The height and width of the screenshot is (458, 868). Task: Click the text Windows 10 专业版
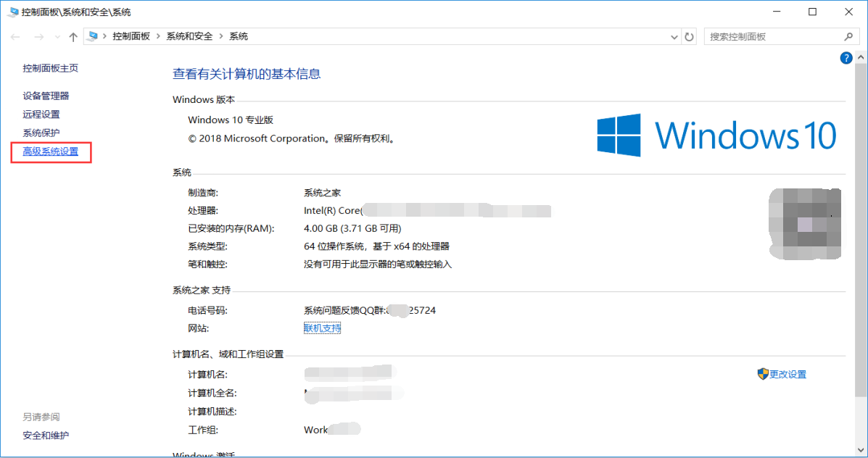click(231, 120)
